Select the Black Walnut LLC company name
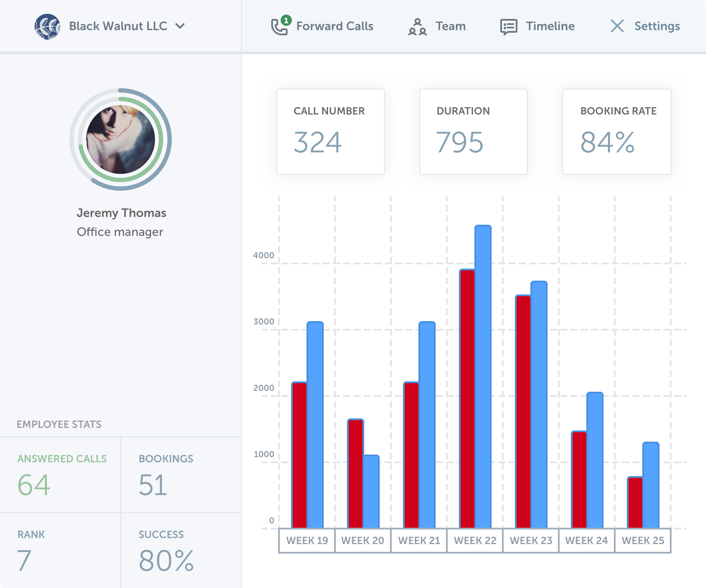This screenshot has height=588, width=706. tap(118, 26)
